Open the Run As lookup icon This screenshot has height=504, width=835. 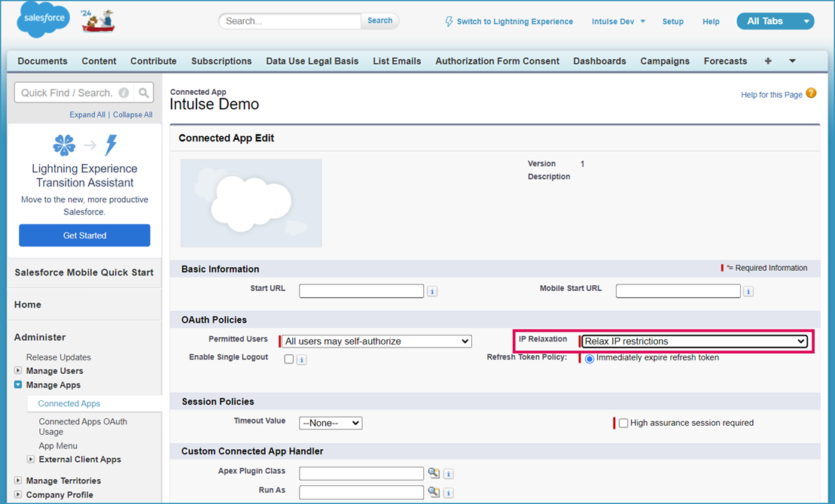pos(434,492)
